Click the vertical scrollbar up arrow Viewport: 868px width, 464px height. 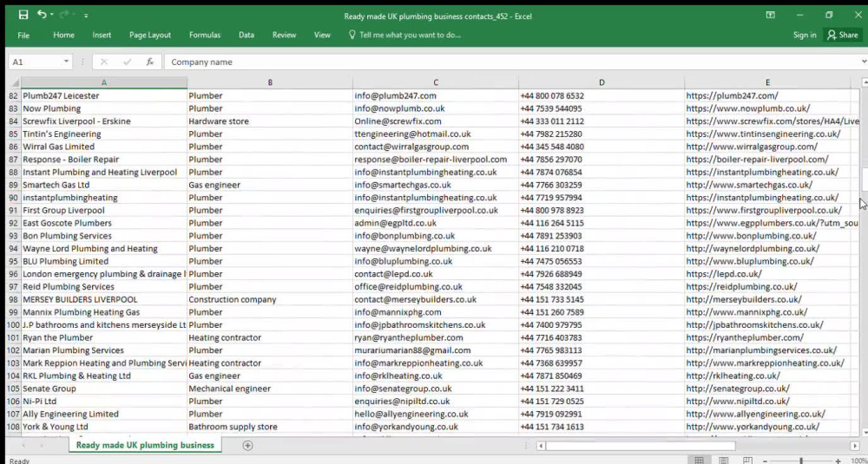coord(865,82)
